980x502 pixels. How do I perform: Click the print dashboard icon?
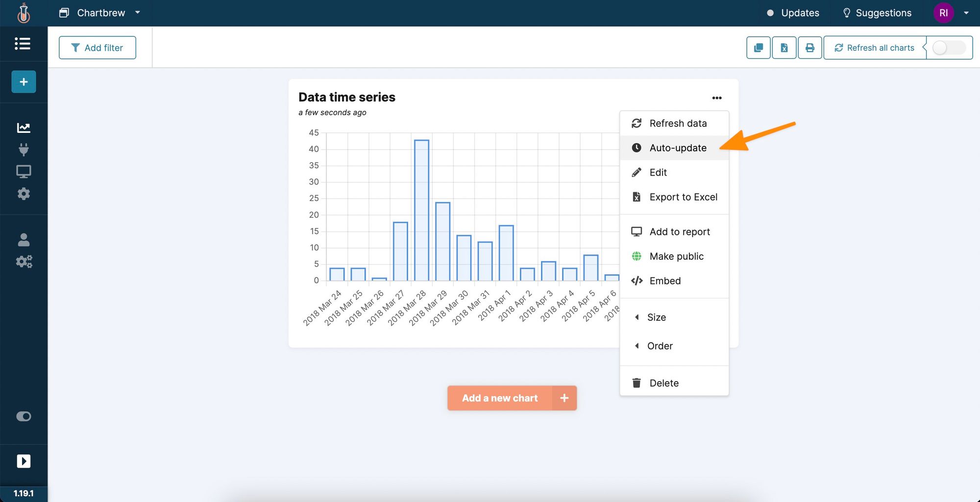pyautogui.click(x=809, y=48)
